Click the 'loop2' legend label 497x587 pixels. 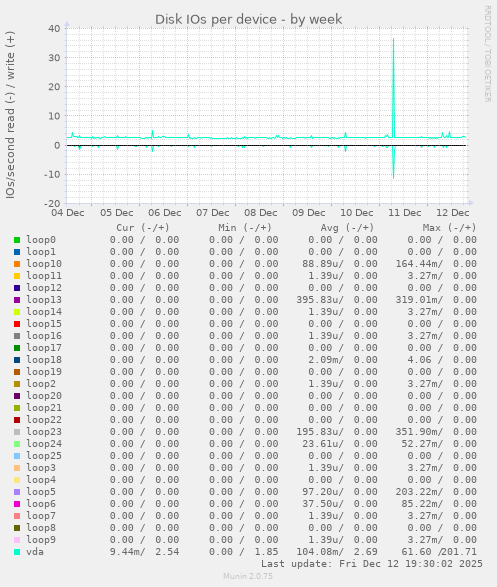pos(41,384)
